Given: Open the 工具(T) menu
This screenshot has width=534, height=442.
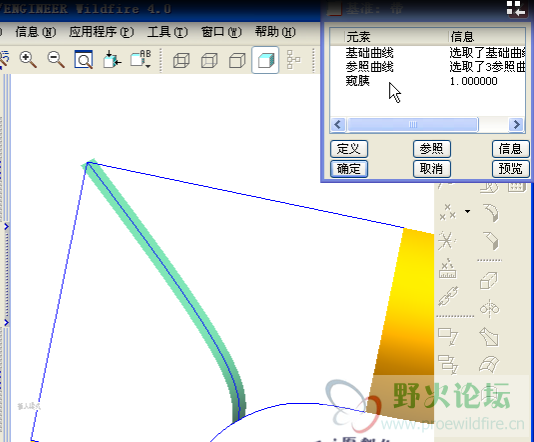Looking at the screenshot, I should (167, 32).
